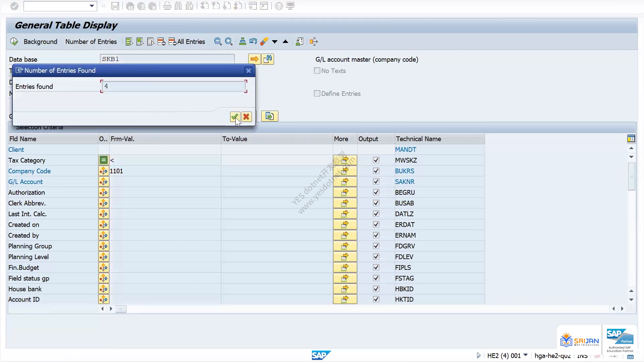The image size is (644, 362).
Task: Enable the Define Entries checkbox
Action: 317,94
